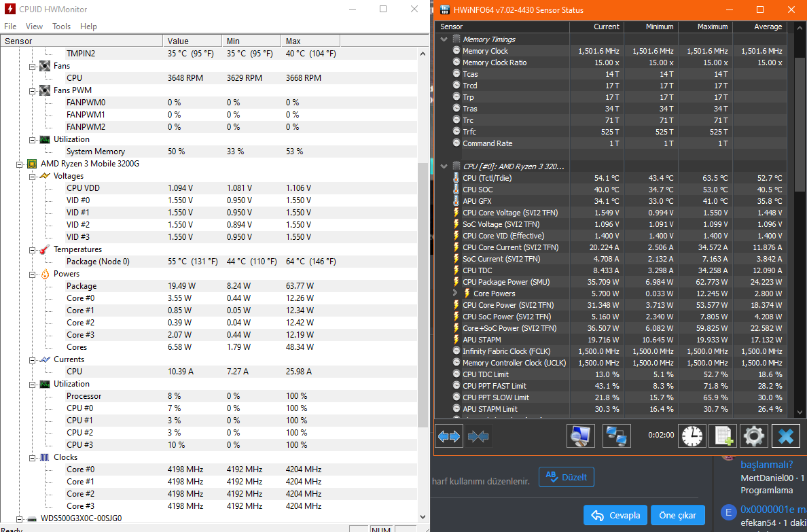
Task: Open HWiNFO network remote monitoring icon
Action: (x=616, y=436)
